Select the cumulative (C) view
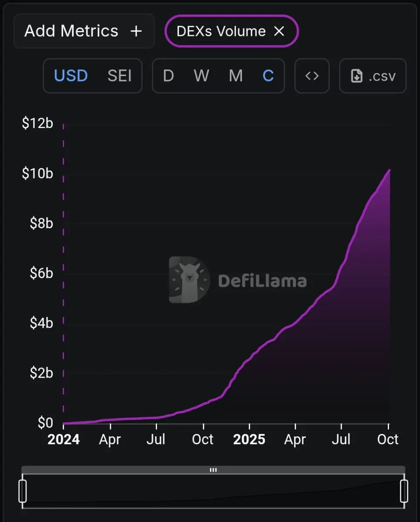 (x=268, y=76)
